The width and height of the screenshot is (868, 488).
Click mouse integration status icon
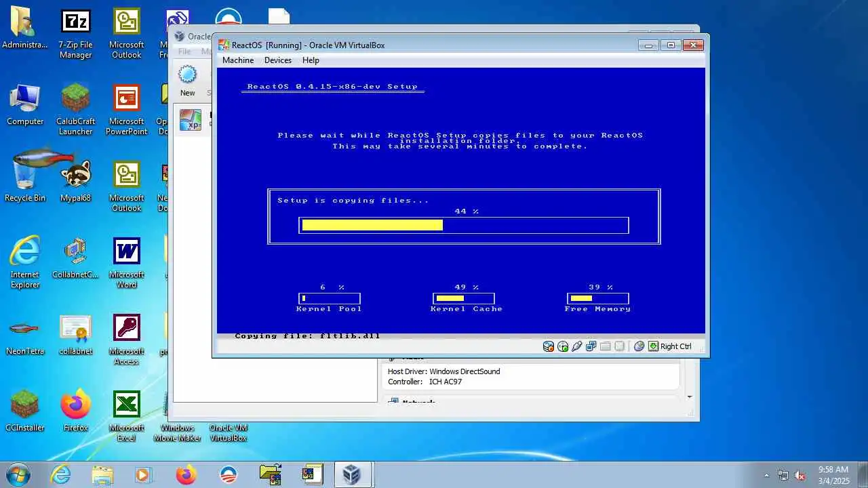click(639, 346)
